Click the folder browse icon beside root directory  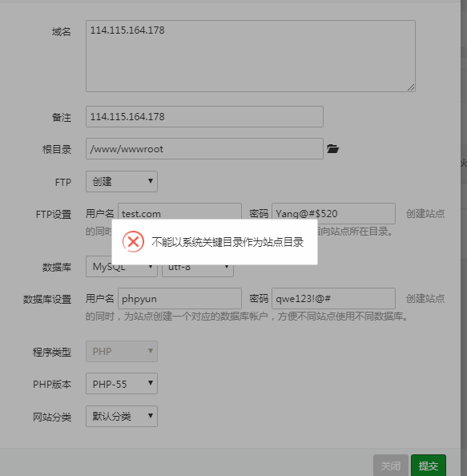click(332, 149)
